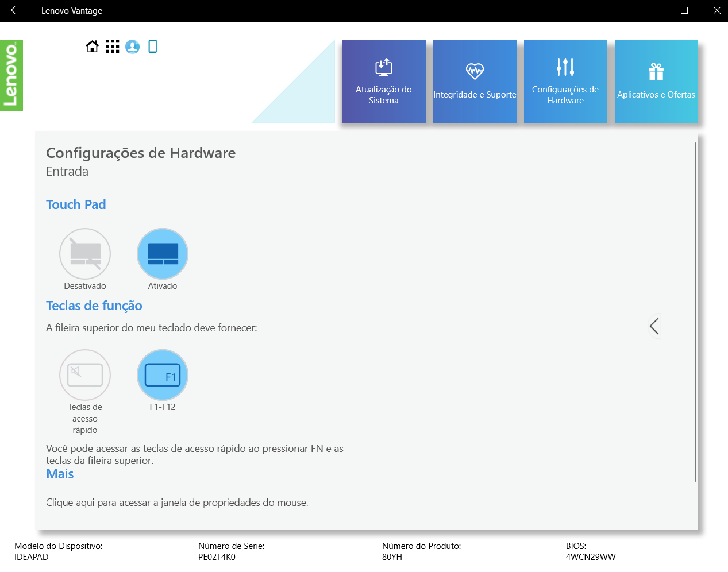Click BIOS version 4WCN29WW
Image resolution: width=728 pixels, height=572 pixels.
591,557
